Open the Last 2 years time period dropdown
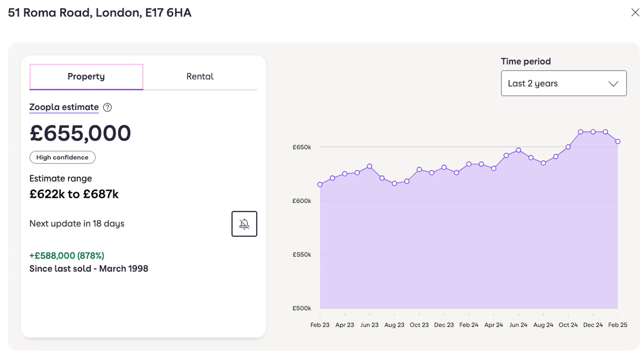The width and height of the screenshot is (644, 357). (563, 83)
